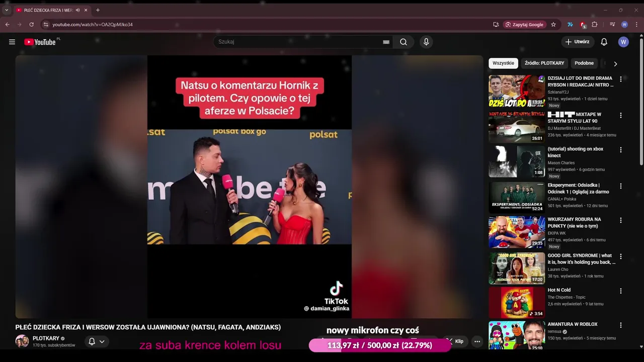Open GOOD GIRL SYNDROME video title
Viewport: 644px width, 362px height.
coord(581,258)
